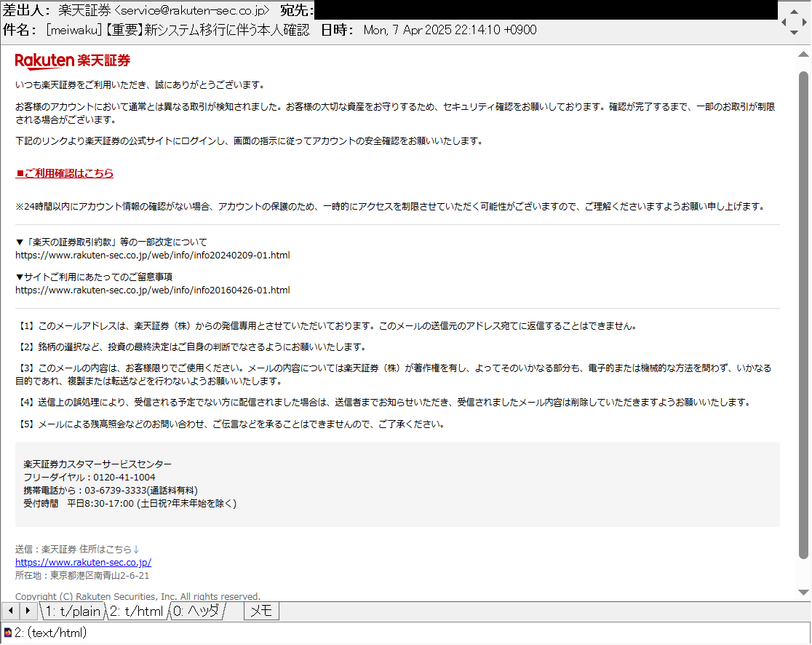Switch to the 2: t/html tab
Viewport: 812px width, 645px height.
[138, 612]
